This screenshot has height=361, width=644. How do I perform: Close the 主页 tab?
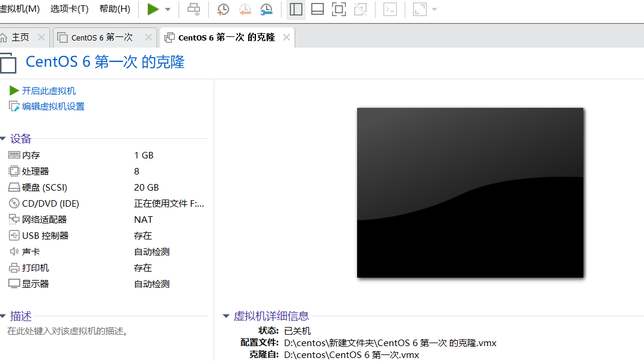pyautogui.click(x=41, y=38)
